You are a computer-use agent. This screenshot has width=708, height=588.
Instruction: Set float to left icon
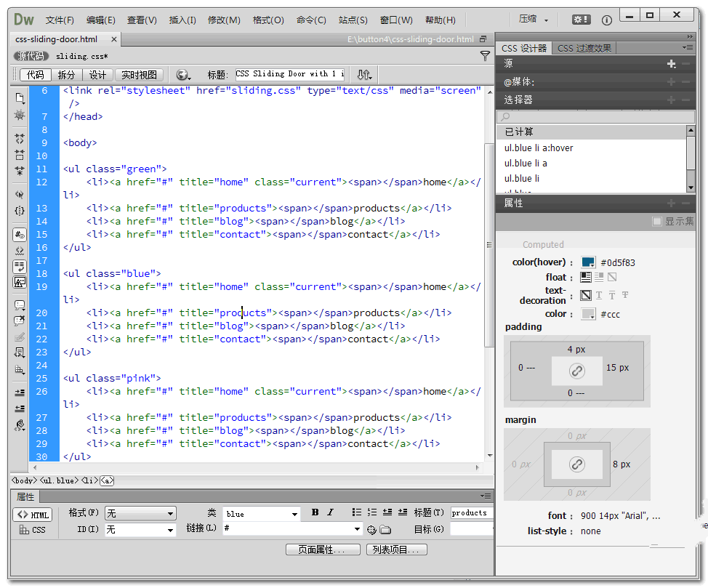click(x=586, y=277)
